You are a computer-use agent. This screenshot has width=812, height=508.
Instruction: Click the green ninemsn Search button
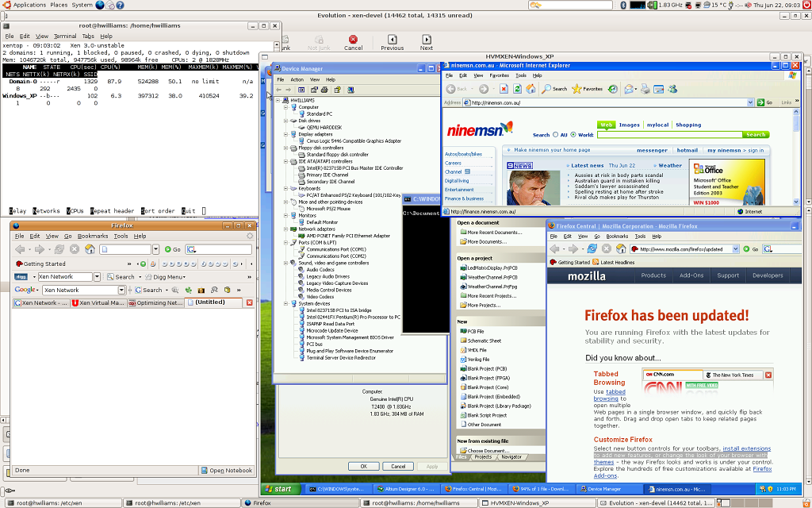click(756, 135)
